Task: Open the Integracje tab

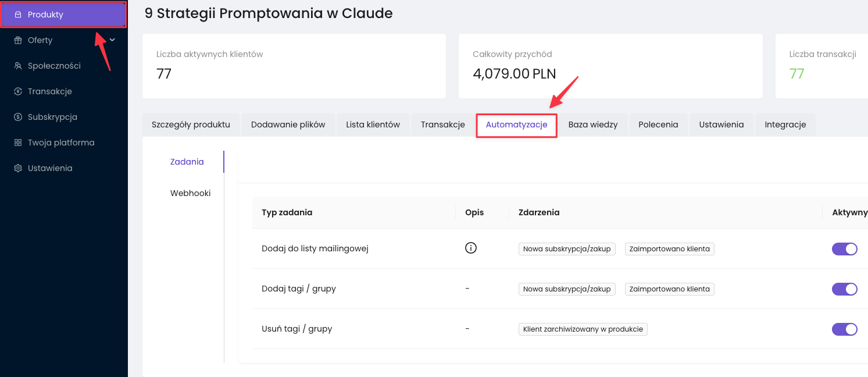Action: [785, 125]
